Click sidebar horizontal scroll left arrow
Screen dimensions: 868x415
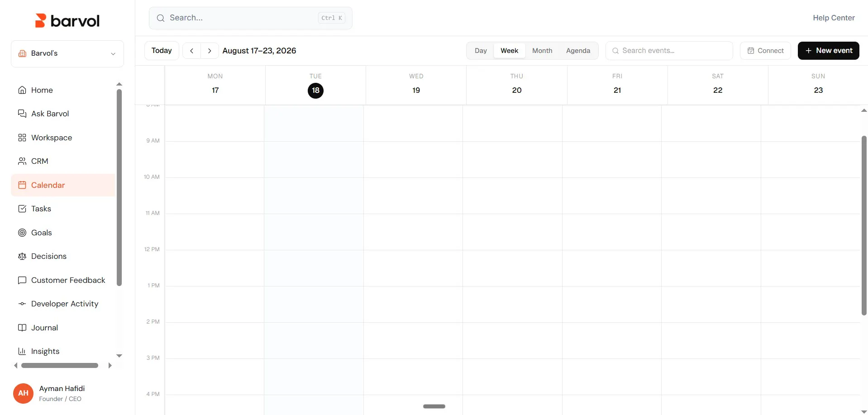pyautogui.click(x=16, y=365)
